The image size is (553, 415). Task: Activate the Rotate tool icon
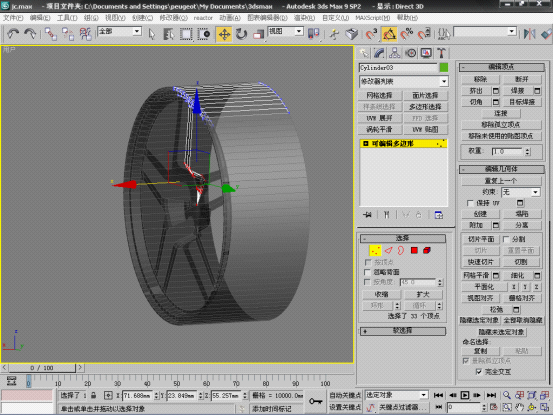(241, 34)
